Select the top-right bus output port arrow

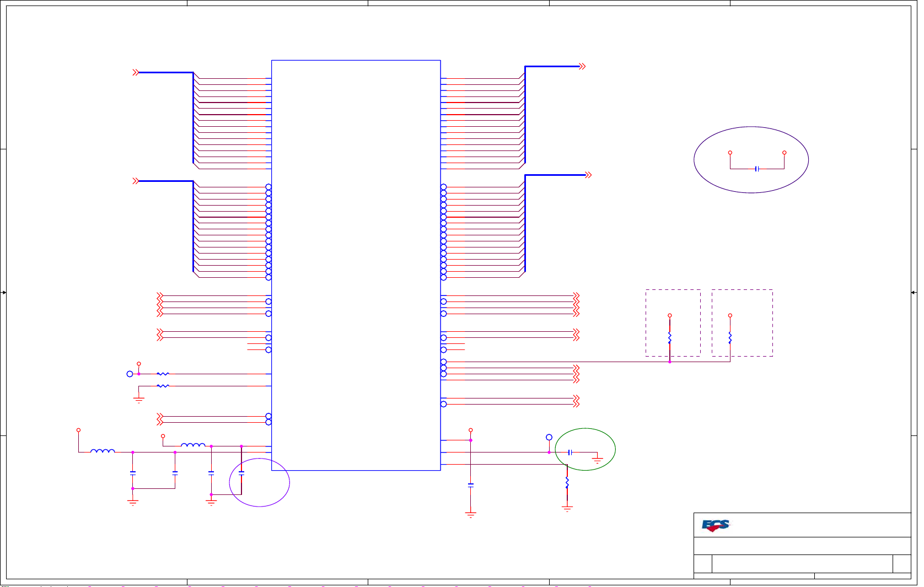582,66
